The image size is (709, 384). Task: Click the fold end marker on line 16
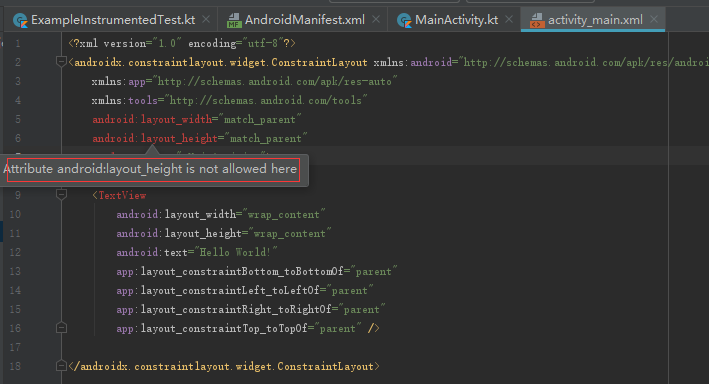tap(61, 327)
